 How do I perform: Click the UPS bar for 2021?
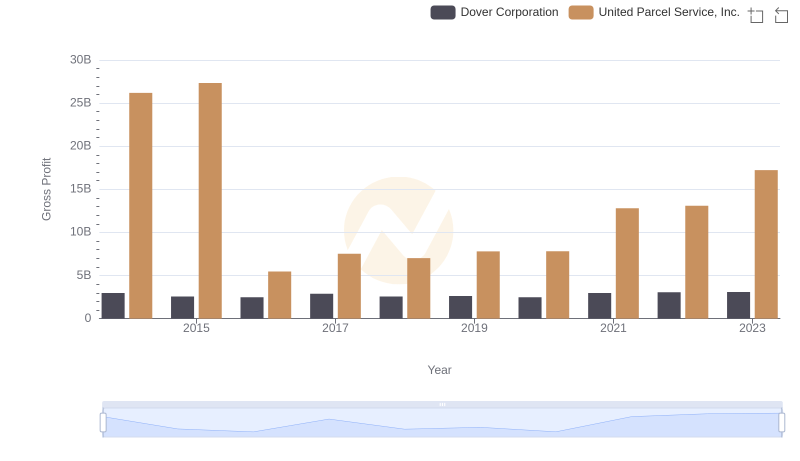tap(627, 263)
